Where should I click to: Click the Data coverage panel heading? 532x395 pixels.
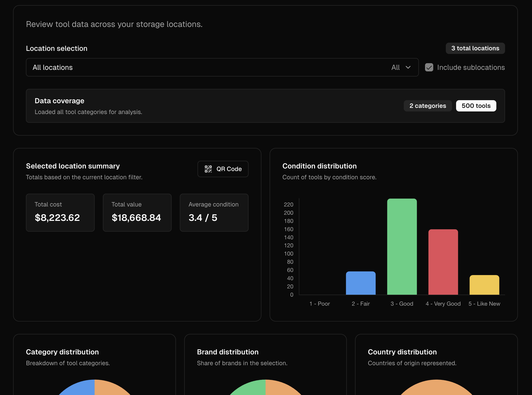[x=60, y=101]
